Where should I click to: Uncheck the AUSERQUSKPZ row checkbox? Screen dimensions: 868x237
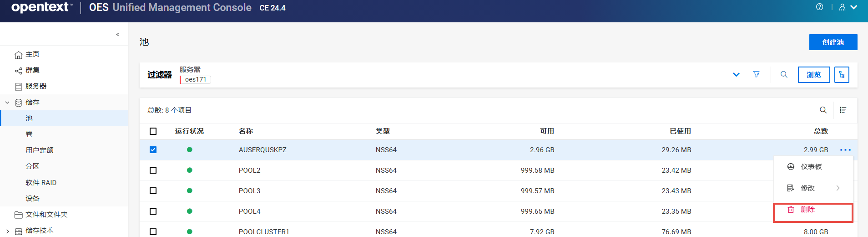point(153,150)
